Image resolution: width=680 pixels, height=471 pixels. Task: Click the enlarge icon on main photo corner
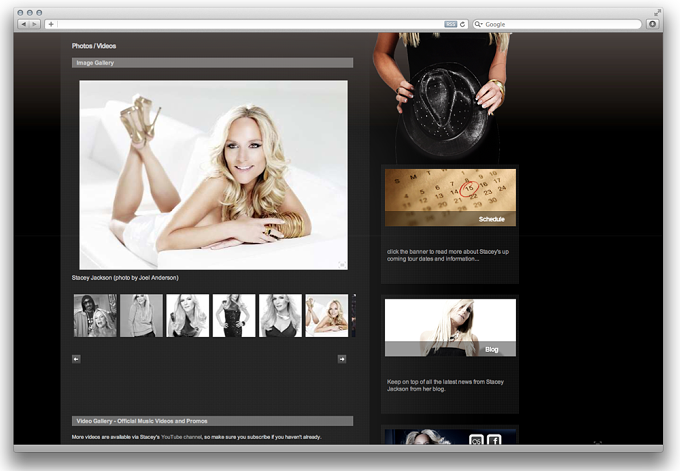[x=342, y=264]
